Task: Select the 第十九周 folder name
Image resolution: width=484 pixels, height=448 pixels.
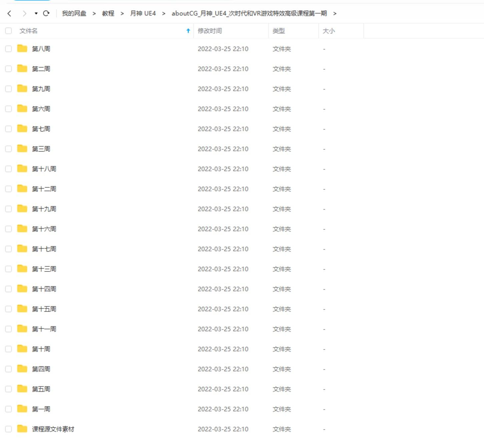Action: pyautogui.click(x=44, y=209)
